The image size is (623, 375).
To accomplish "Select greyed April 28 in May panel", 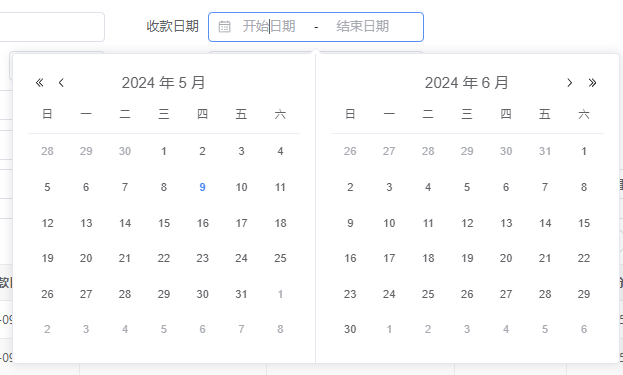I will 47,151.
